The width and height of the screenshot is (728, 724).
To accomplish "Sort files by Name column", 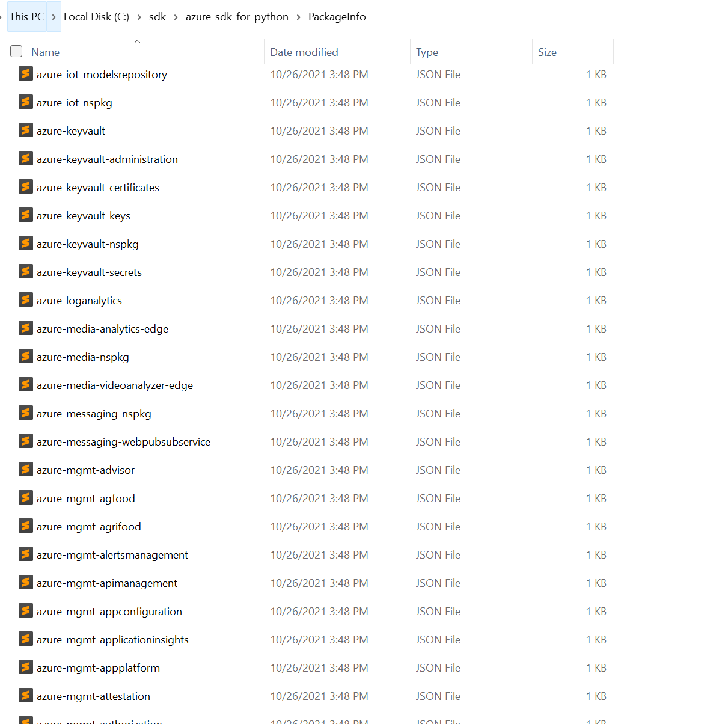I will pyautogui.click(x=46, y=52).
